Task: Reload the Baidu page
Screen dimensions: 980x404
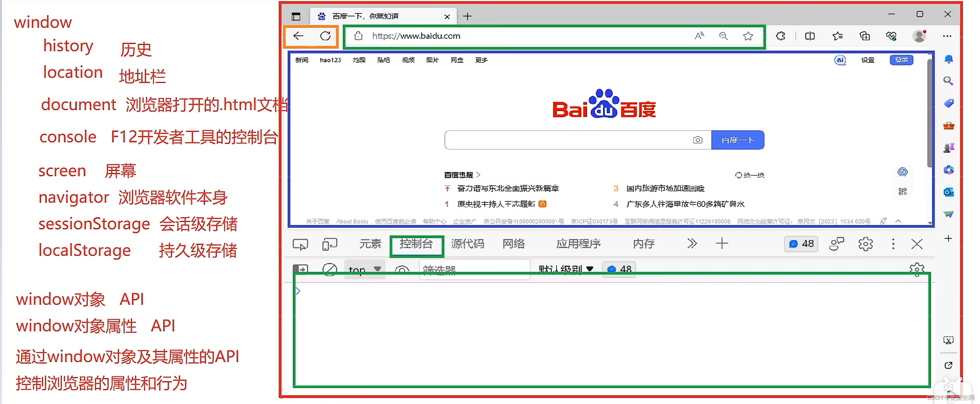Action: 325,36
